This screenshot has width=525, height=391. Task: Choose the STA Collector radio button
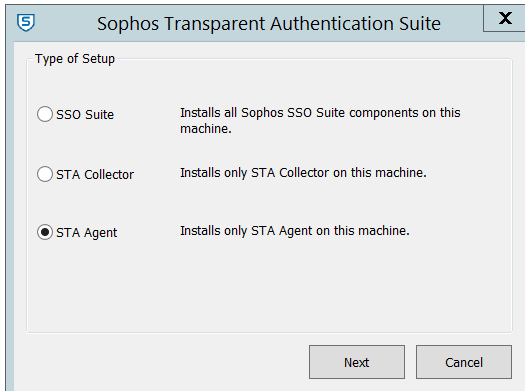tap(45, 174)
